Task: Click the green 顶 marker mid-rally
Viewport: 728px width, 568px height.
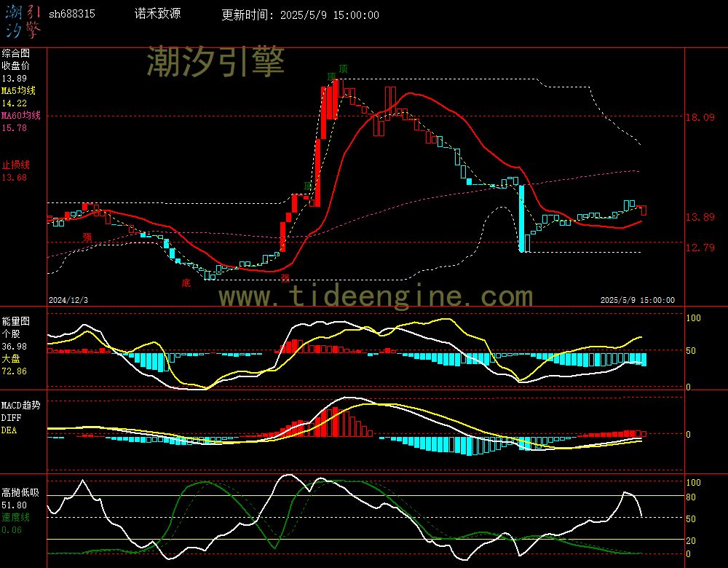Action: point(308,186)
